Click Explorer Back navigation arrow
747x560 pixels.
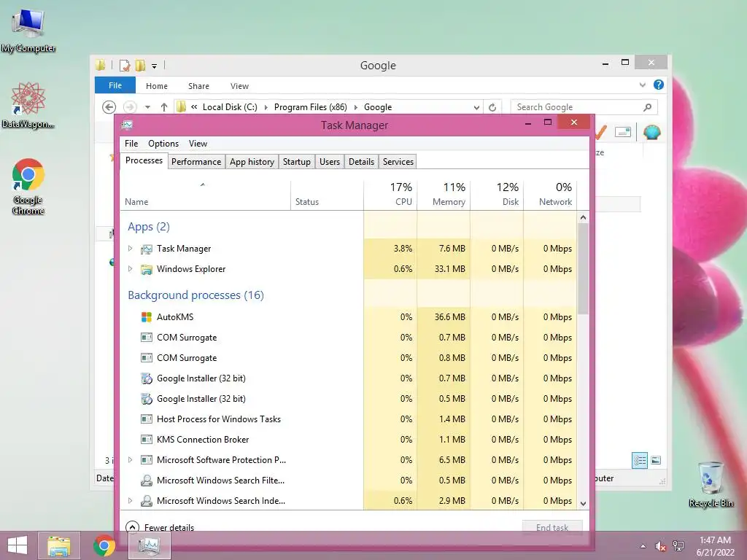tap(109, 107)
